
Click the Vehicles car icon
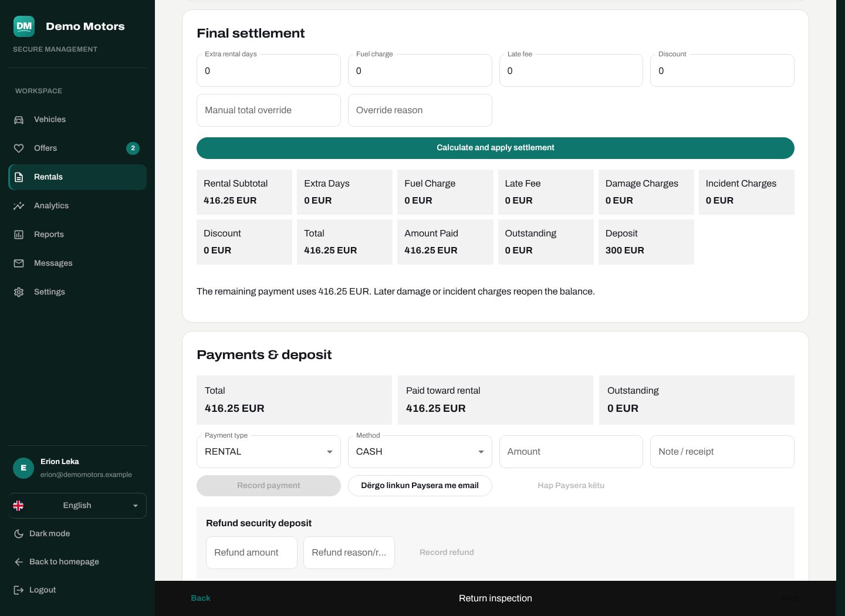click(x=19, y=120)
